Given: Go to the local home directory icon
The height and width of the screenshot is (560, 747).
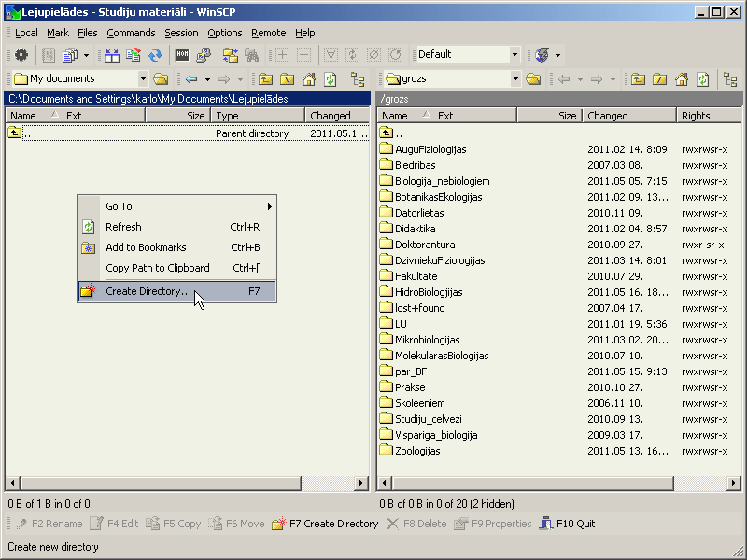Looking at the screenshot, I should [309, 79].
